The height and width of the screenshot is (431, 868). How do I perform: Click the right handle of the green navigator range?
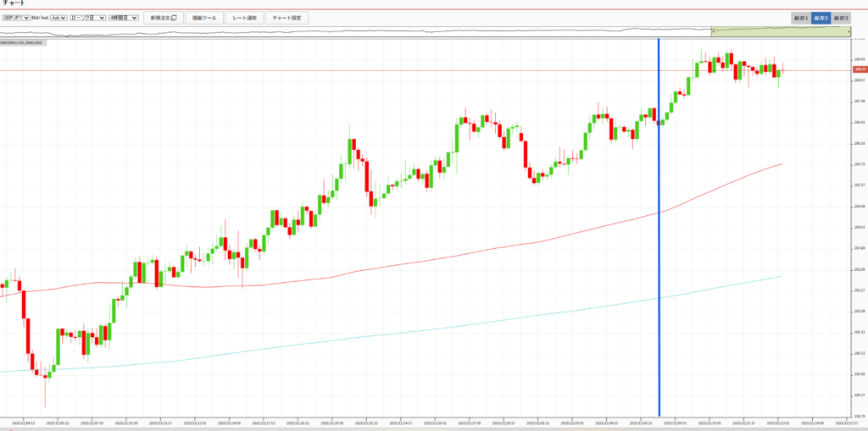point(849,31)
